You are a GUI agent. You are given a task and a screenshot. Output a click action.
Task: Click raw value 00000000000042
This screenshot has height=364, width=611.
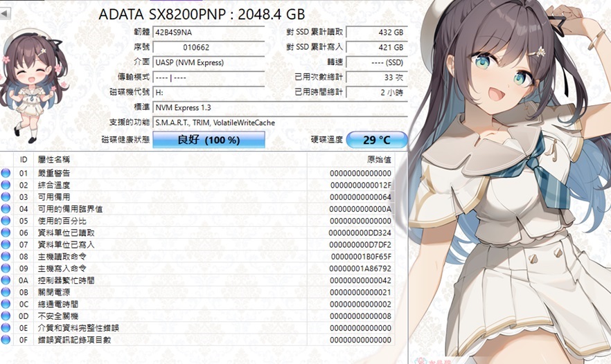click(x=360, y=280)
